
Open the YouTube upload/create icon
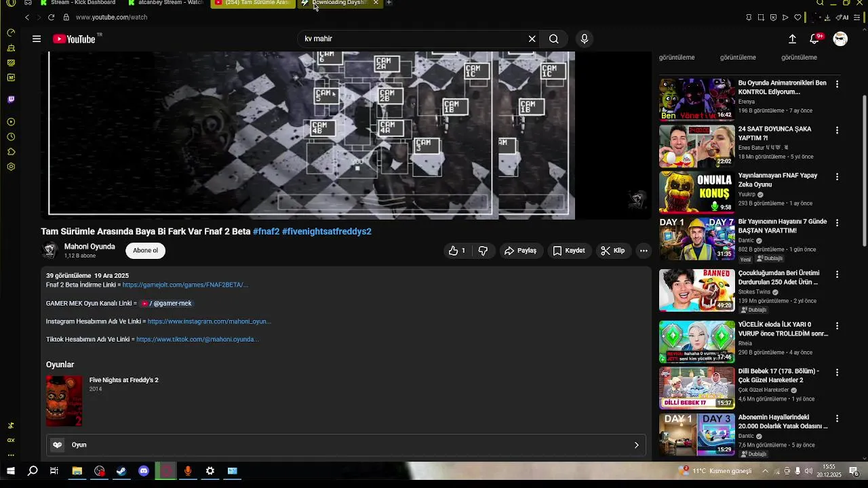tap(792, 39)
